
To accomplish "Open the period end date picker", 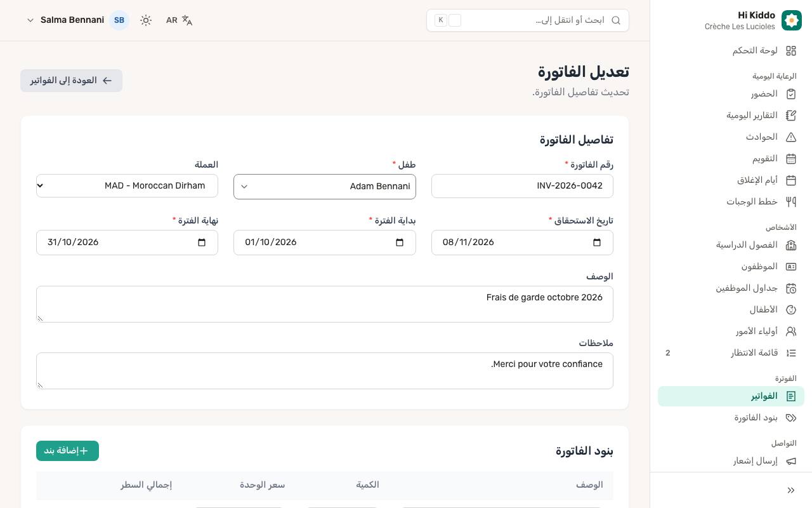I will point(202,243).
